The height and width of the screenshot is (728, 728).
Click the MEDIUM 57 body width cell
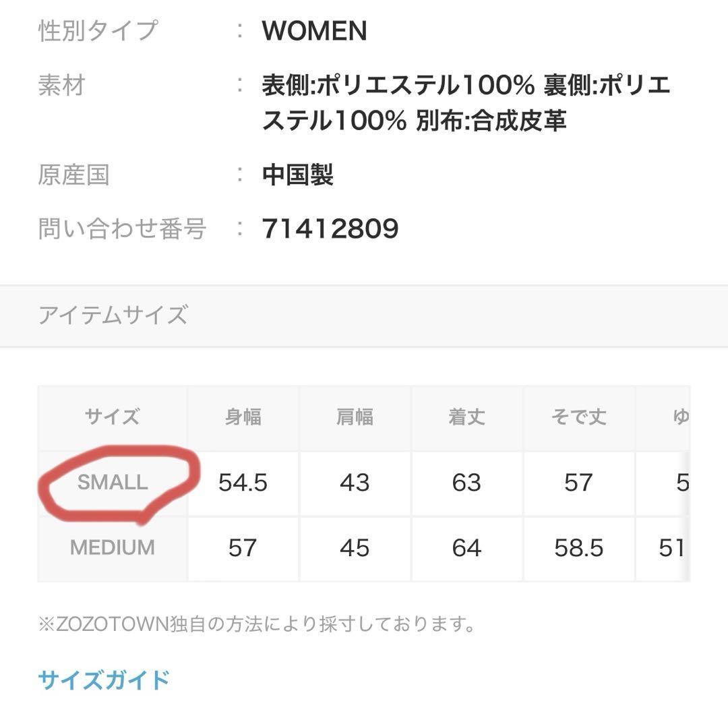243,548
